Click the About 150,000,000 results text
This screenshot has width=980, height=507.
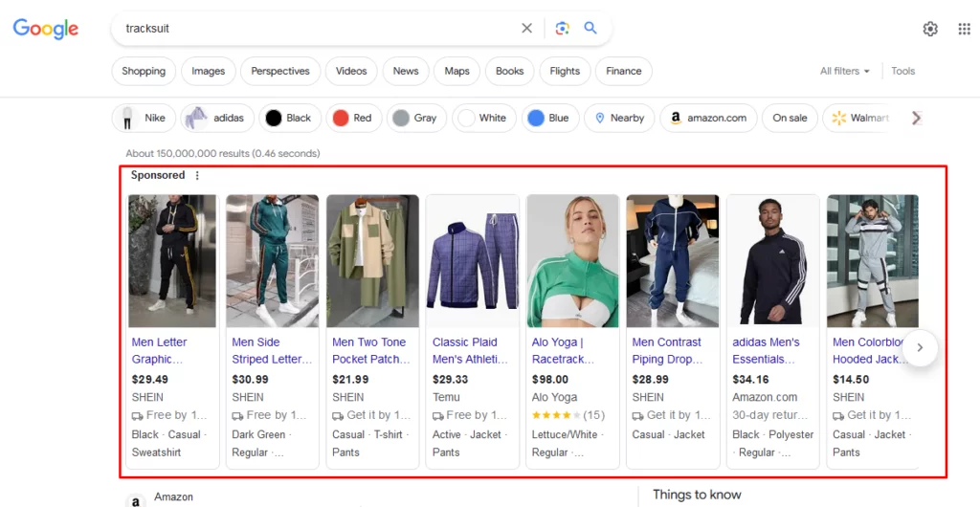coord(222,153)
